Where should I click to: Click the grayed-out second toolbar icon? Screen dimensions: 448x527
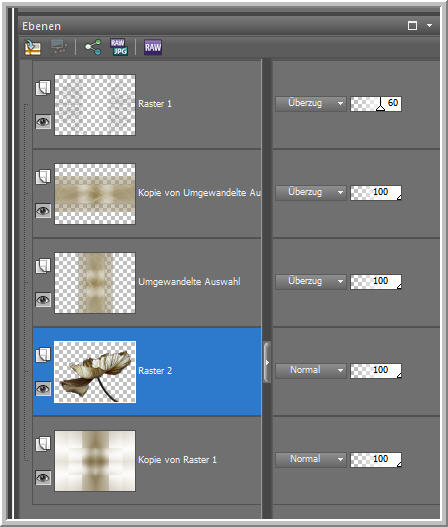(x=59, y=47)
